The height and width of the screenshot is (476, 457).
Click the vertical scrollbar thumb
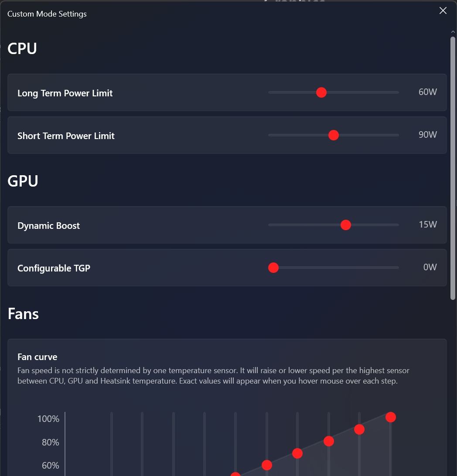point(453,168)
